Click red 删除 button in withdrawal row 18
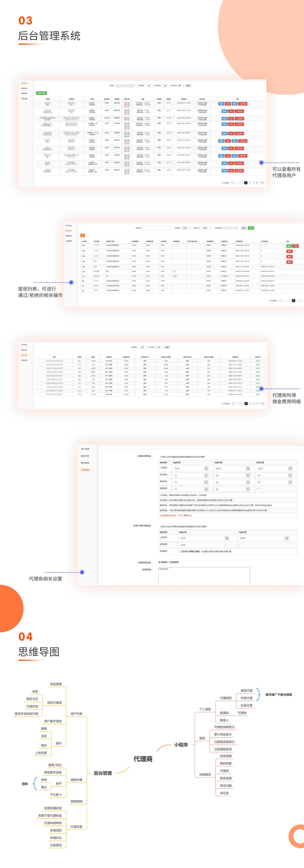The width and height of the screenshot is (304, 868). click(x=289, y=251)
